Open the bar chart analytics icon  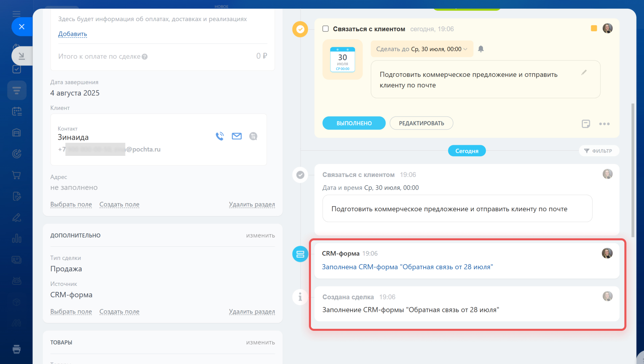point(16,238)
